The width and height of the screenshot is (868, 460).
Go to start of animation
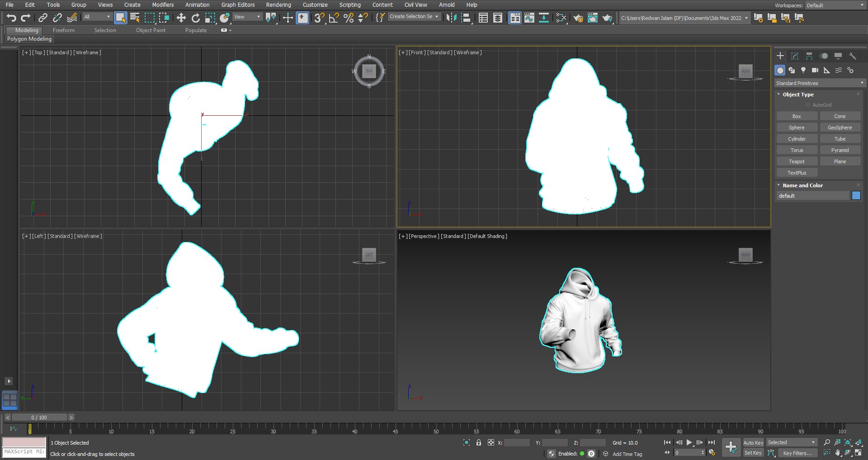(667, 442)
